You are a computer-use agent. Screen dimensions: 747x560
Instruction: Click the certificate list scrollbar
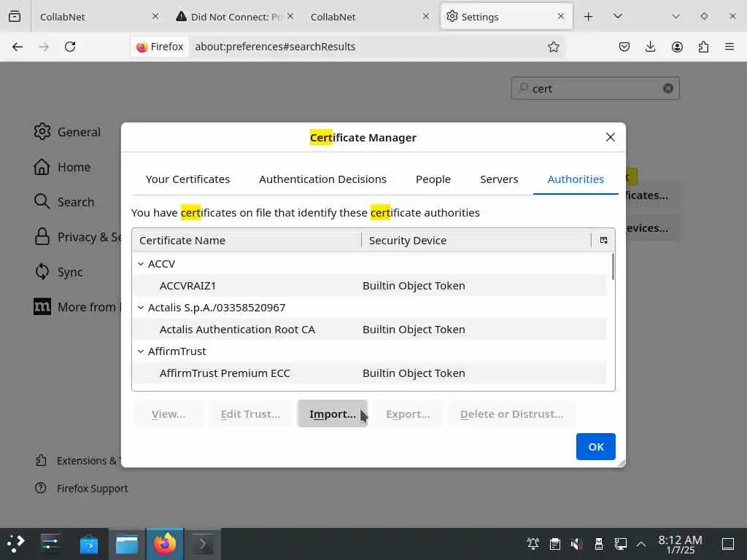coord(612,267)
